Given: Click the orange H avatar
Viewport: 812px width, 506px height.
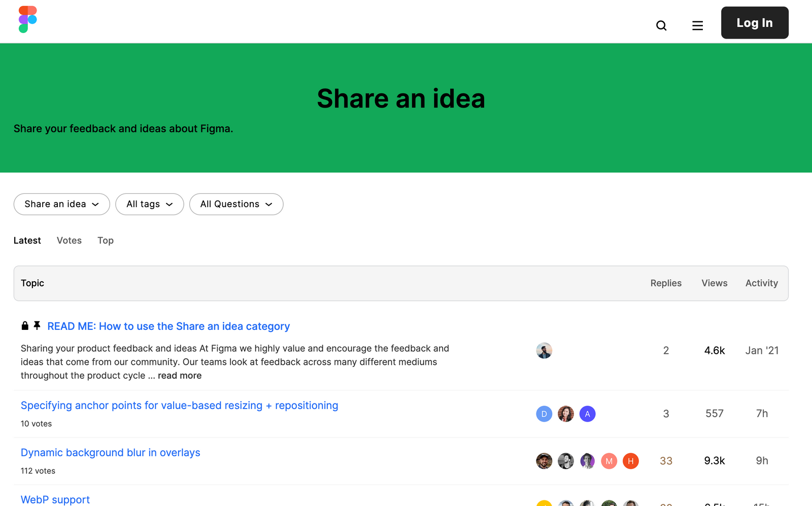Looking at the screenshot, I should pyautogui.click(x=631, y=461).
